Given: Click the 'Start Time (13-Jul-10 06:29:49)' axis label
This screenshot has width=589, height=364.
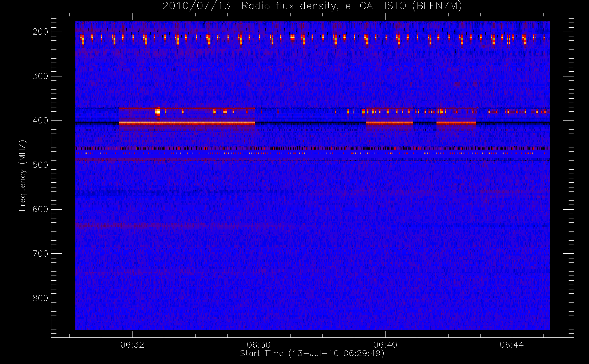Looking at the screenshot, I should [x=312, y=353].
